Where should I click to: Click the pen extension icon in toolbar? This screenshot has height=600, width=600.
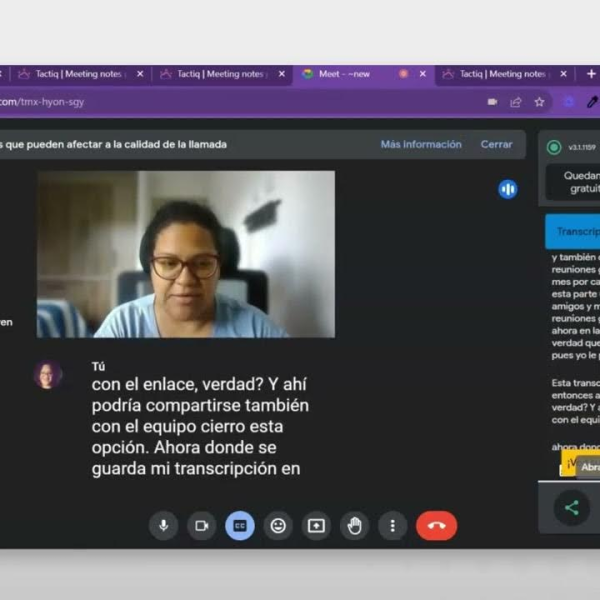coord(592,102)
